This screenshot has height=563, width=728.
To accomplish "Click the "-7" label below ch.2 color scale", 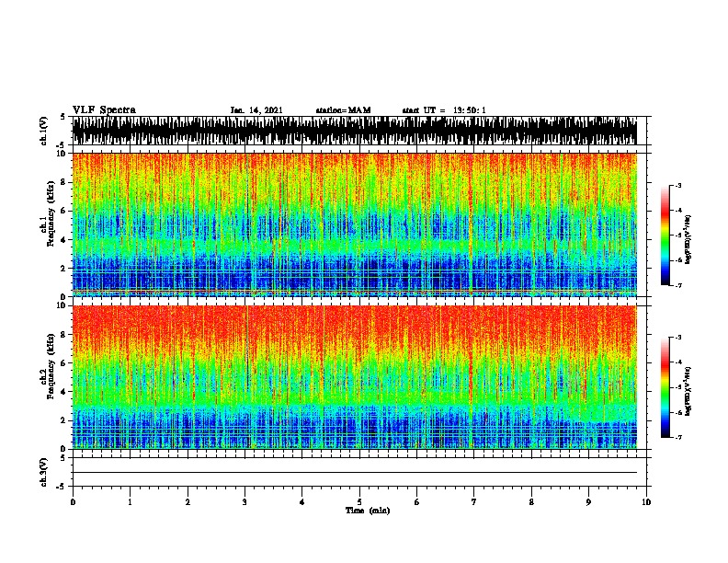I will pos(678,437).
